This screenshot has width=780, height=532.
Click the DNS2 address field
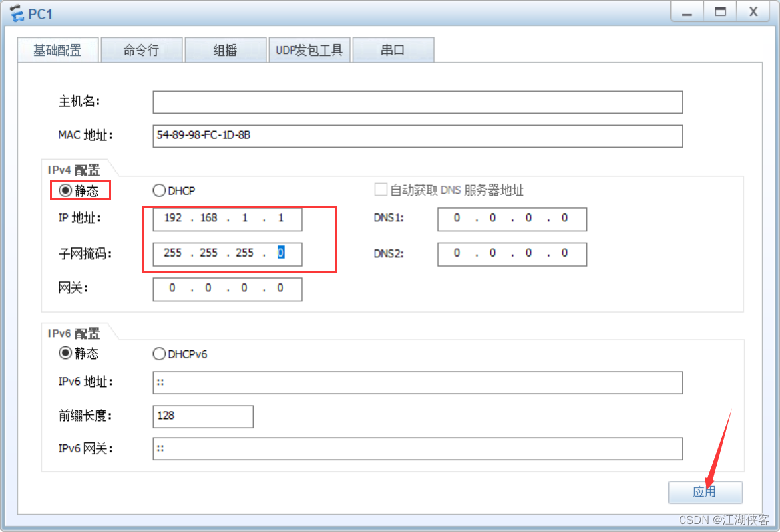[x=512, y=254]
